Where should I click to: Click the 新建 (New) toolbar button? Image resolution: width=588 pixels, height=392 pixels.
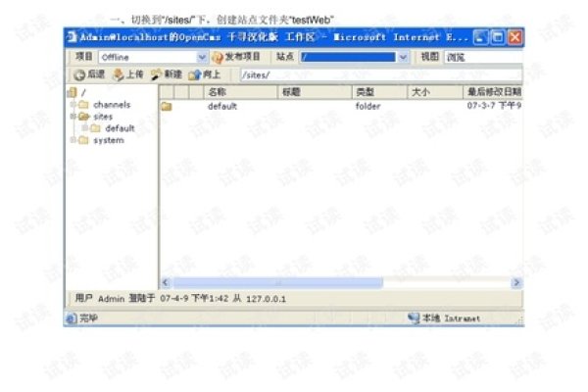tap(167, 74)
